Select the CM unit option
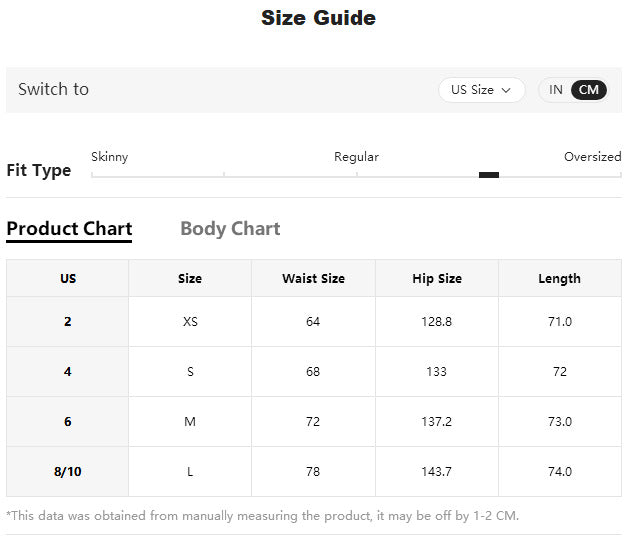 tap(588, 90)
